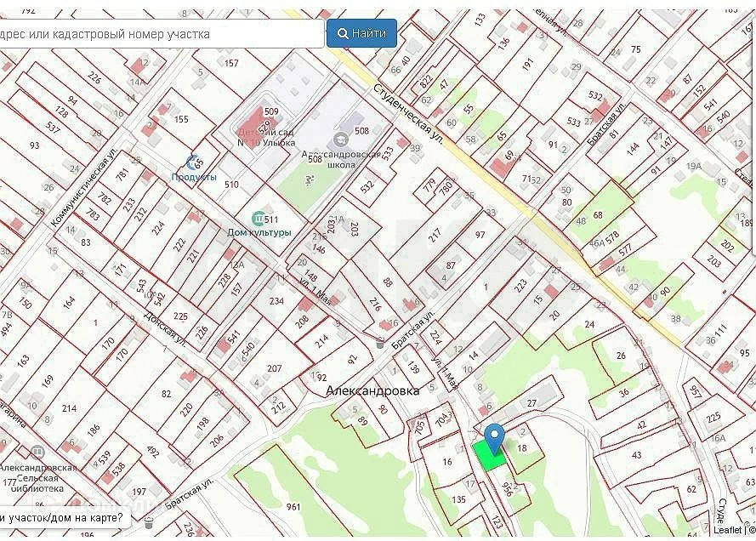The height and width of the screenshot is (541, 756).
Task: Open the Продукты grocery store icon
Action: click(192, 162)
